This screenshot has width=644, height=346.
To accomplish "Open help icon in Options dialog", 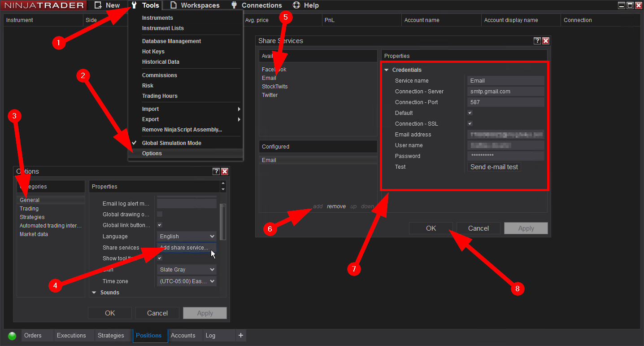I will click(216, 171).
